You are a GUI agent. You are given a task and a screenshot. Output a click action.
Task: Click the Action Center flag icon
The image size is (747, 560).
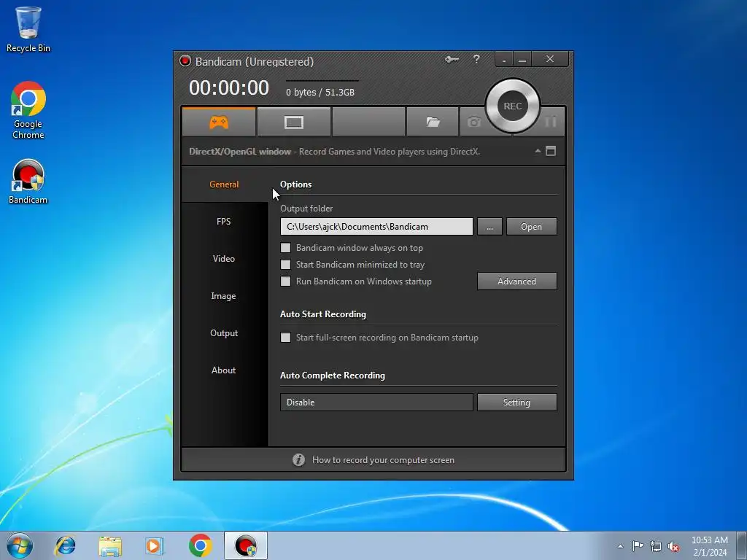pos(638,546)
